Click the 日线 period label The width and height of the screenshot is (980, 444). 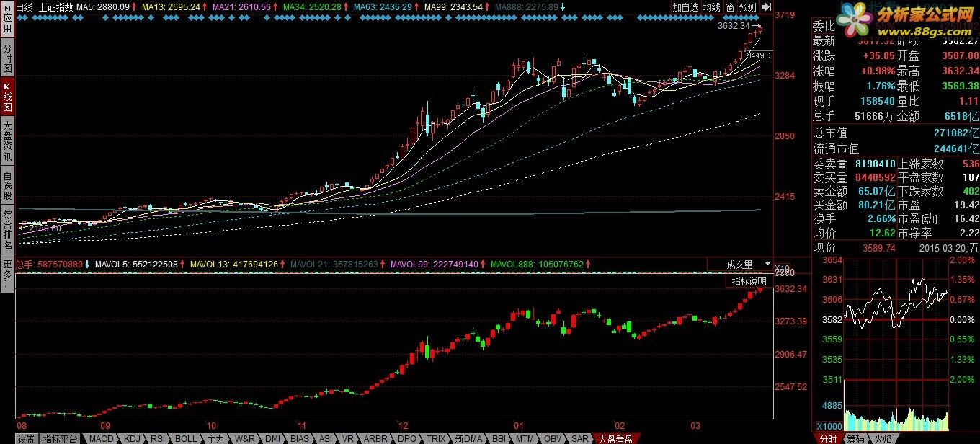tap(24, 6)
